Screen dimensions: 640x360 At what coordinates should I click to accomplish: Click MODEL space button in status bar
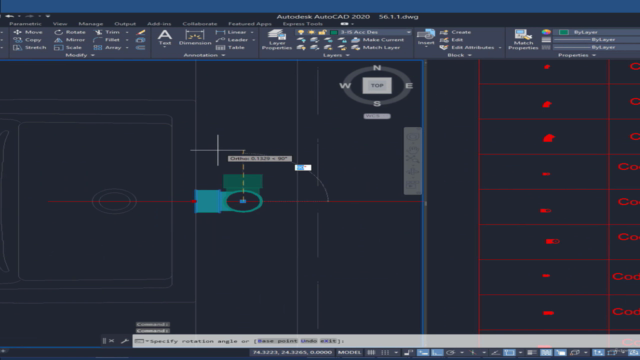pos(349,352)
